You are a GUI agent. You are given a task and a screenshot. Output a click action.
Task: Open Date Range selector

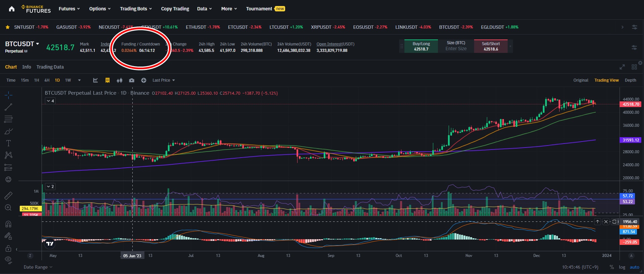(x=38, y=267)
